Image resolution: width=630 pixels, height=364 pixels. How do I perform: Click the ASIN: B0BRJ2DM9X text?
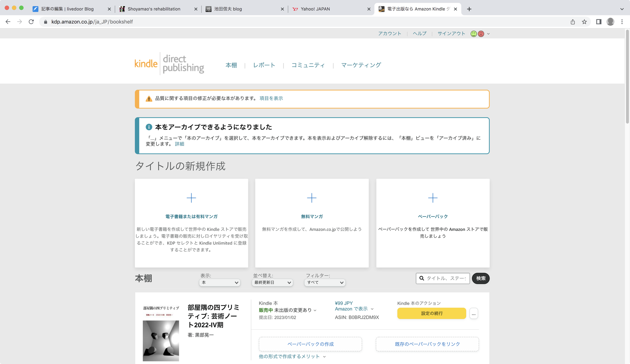tap(357, 317)
